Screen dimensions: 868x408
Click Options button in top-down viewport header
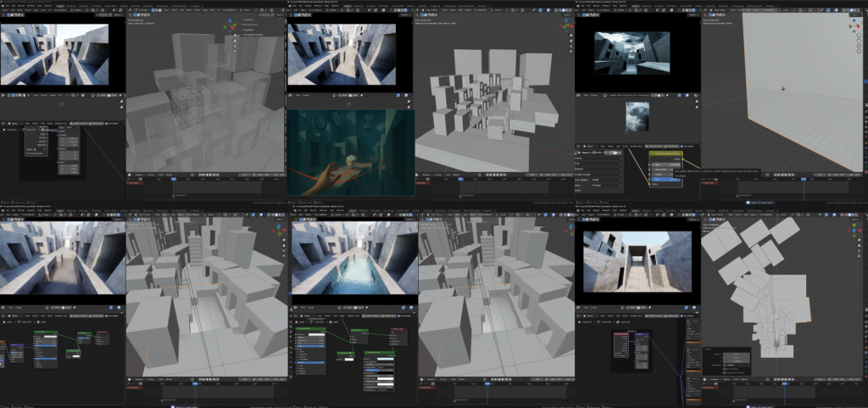click(x=854, y=218)
